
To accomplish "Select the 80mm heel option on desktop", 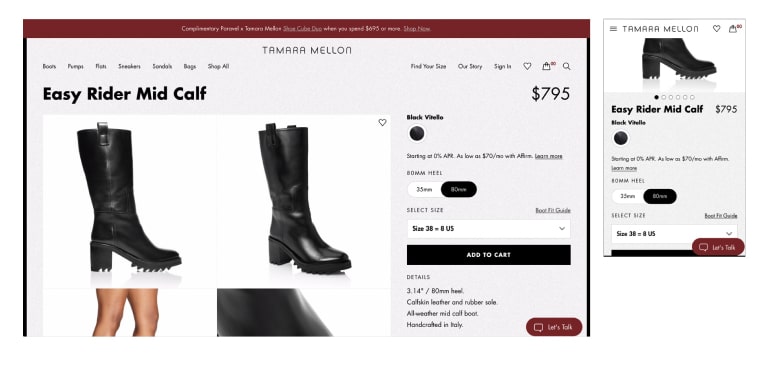I will (459, 189).
